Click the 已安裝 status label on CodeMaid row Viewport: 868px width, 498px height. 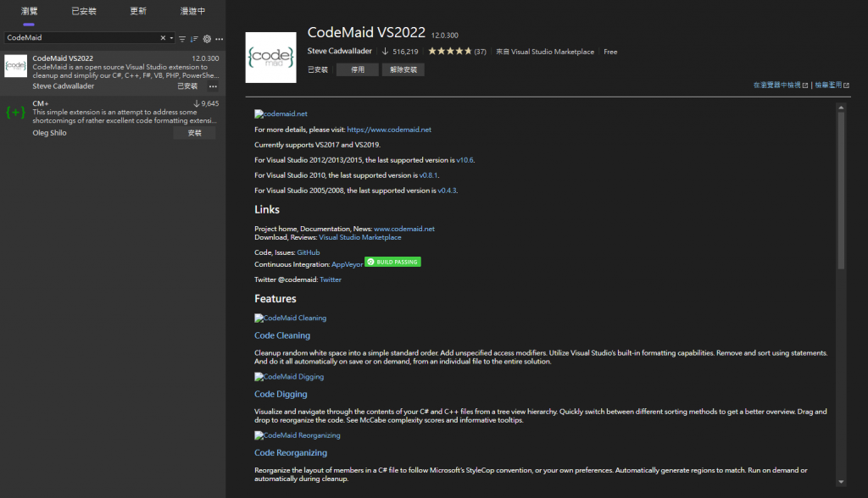tap(187, 86)
